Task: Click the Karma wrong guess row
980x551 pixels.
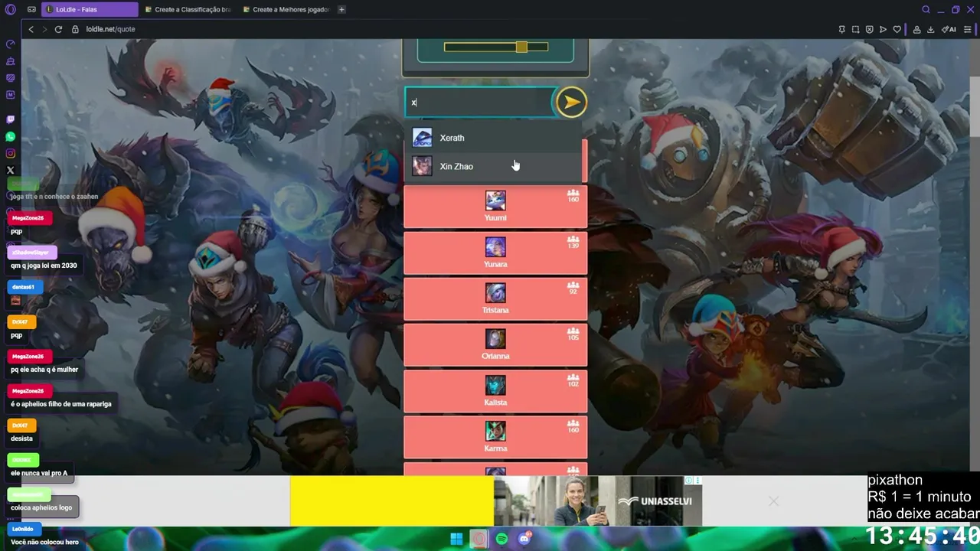Action: [495, 437]
